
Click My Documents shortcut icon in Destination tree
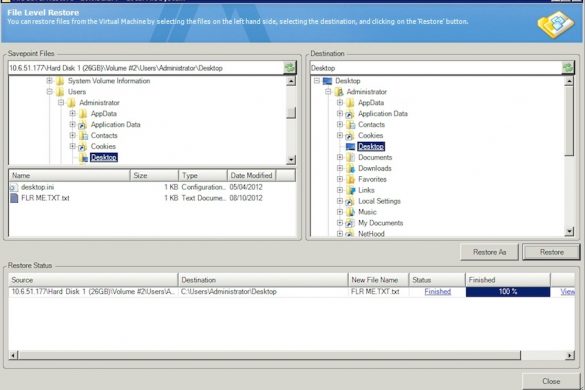[350, 223]
